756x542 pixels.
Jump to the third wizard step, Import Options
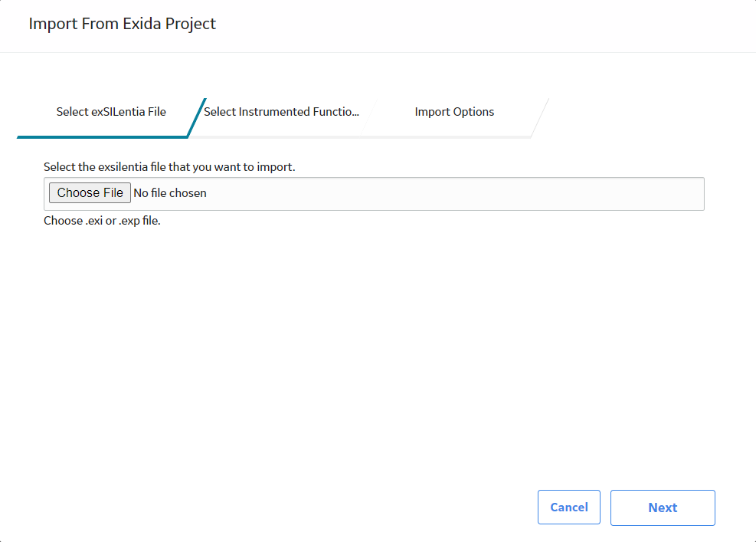coord(454,112)
